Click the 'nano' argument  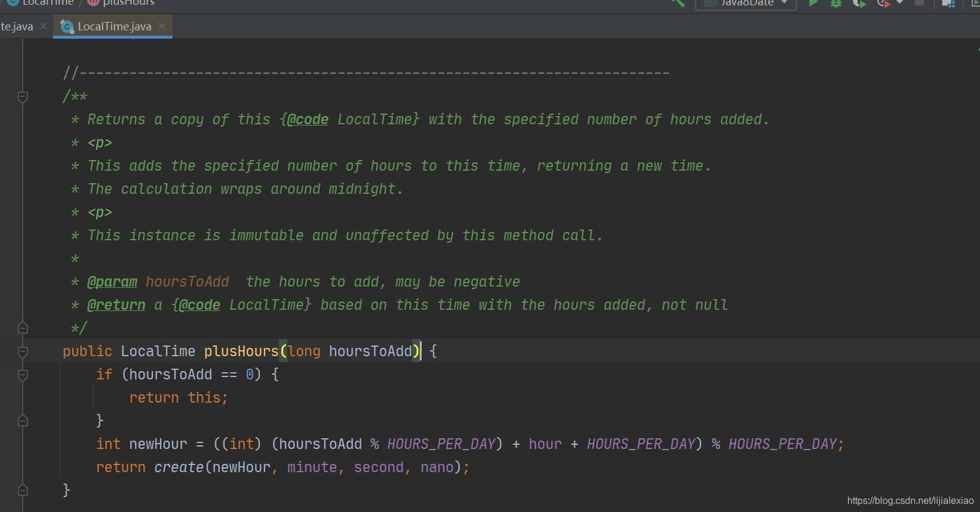click(437, 467)
